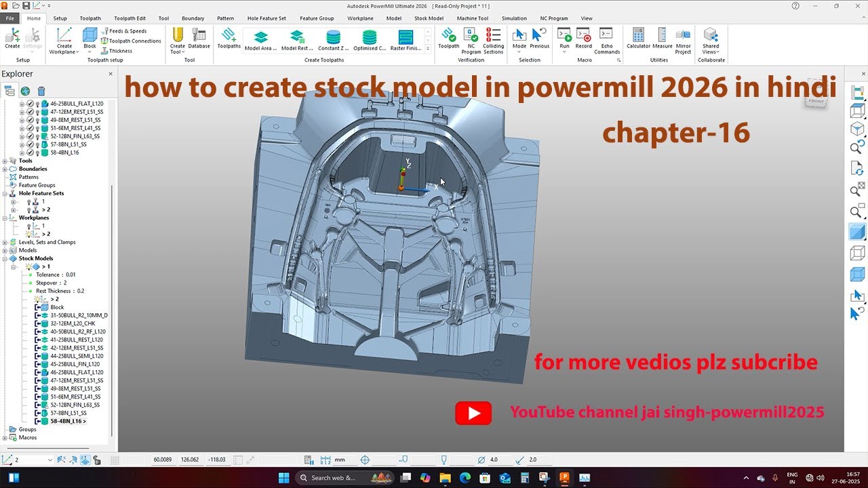
Task: Click the Create setup button
Action: 12,39
